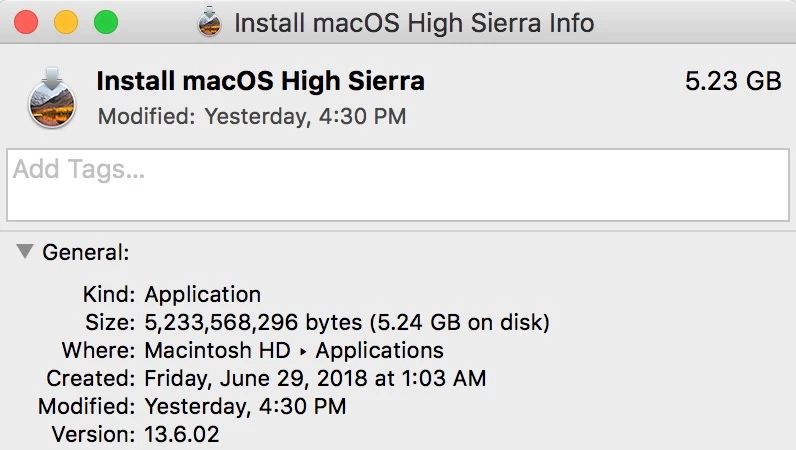Screen dimensions: 796x450
Task: Select the Kind value Application
Action: 203,295
